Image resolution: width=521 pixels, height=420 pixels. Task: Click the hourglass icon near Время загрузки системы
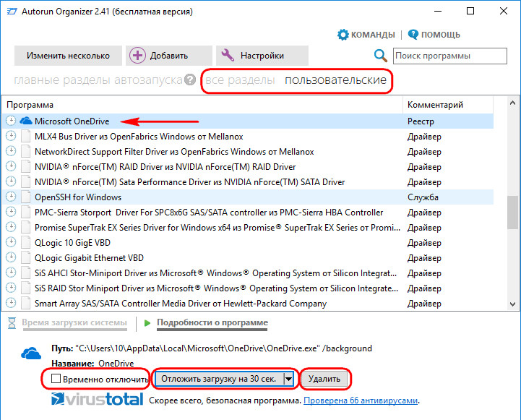[x=12, y=322]
